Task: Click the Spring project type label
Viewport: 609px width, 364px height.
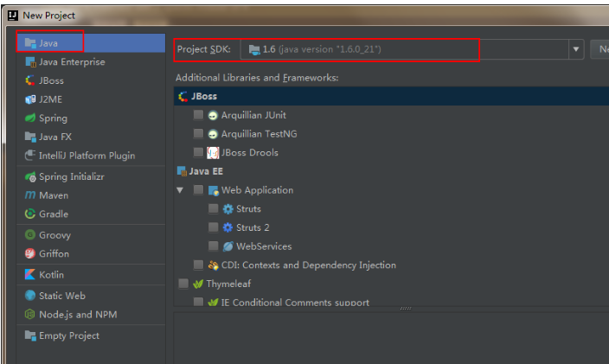Action: click(x=54, y=118)
